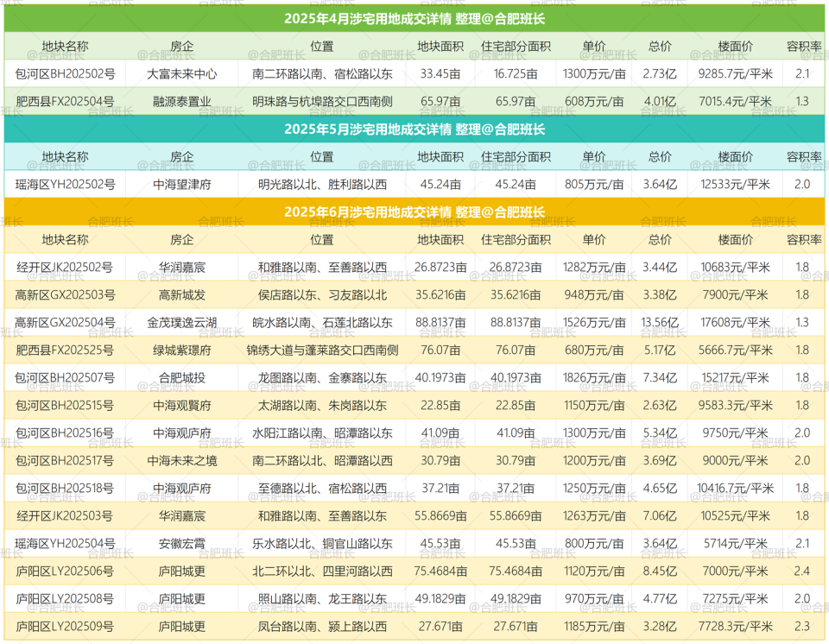The image size is (829, 644).
Task: Select cell 包河区BH202502号
Action: click(x=65, y=74)
